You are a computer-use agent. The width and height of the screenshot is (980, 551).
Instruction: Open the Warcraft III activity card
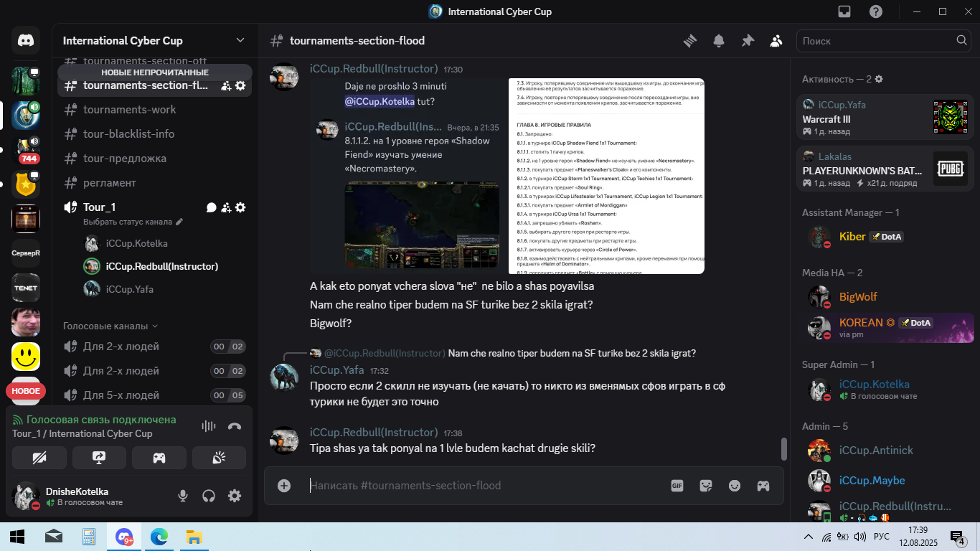pos(885,118)
